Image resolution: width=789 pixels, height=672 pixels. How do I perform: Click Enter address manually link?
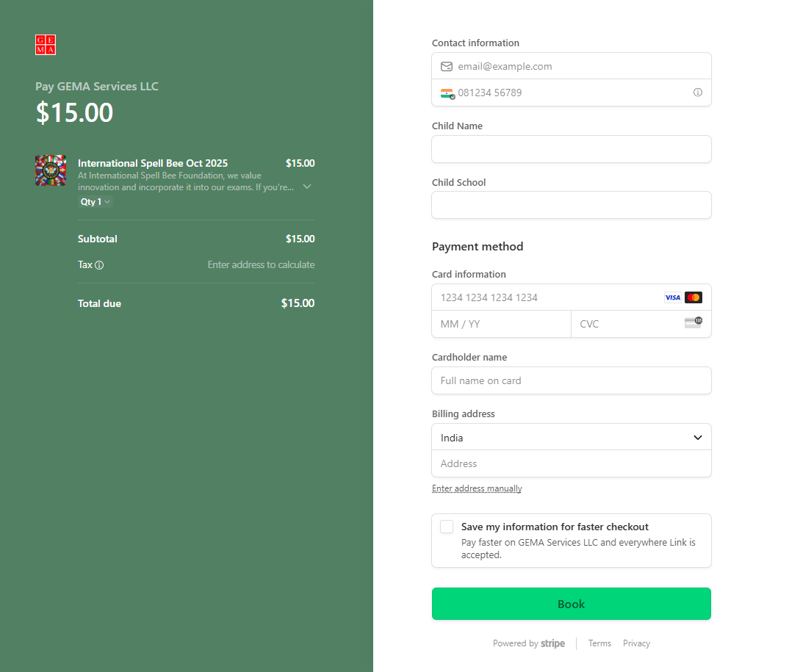477,488
